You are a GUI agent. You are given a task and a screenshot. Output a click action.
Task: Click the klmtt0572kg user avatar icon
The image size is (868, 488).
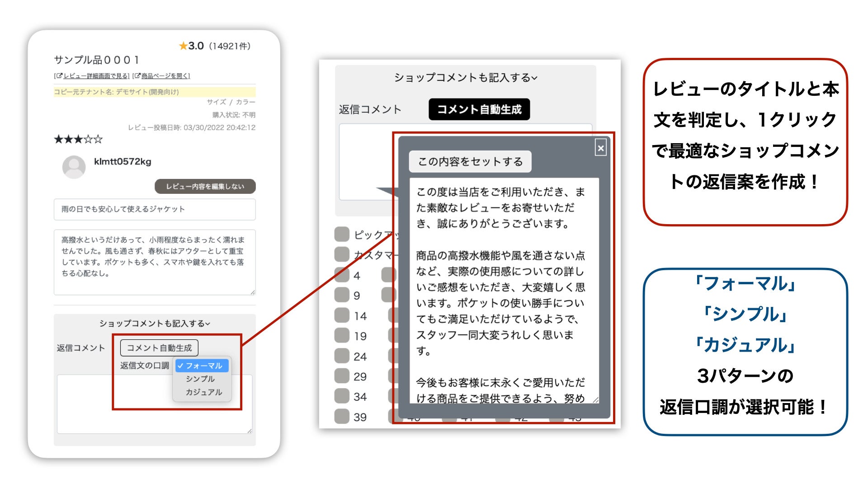pos(74,167)
